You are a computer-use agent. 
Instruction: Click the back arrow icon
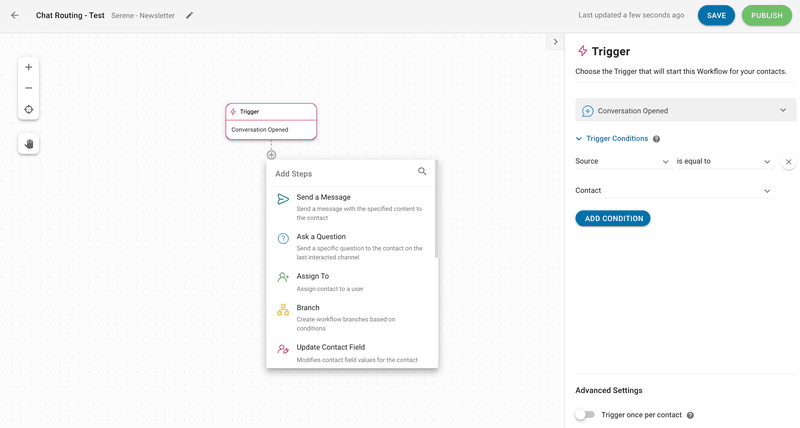click(x=15, y=15)
